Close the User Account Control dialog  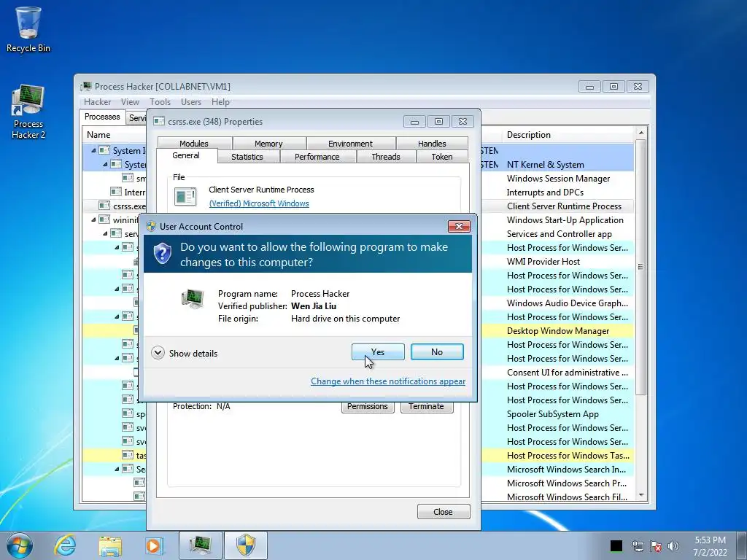(x=459, y=226)
